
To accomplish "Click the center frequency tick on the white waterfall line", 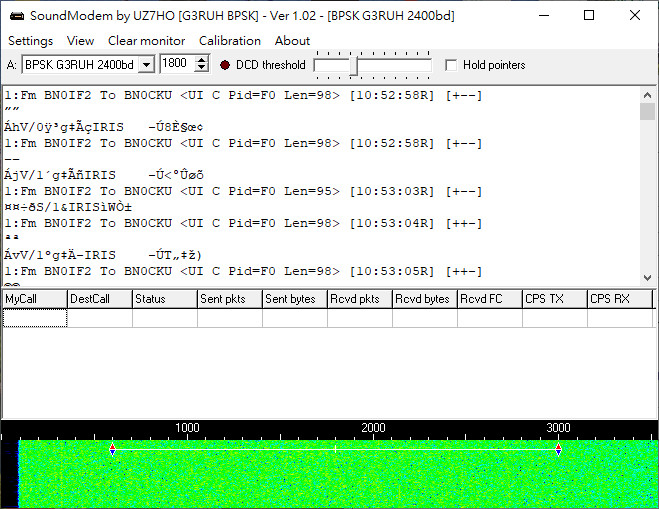I will tap(335, 449).
